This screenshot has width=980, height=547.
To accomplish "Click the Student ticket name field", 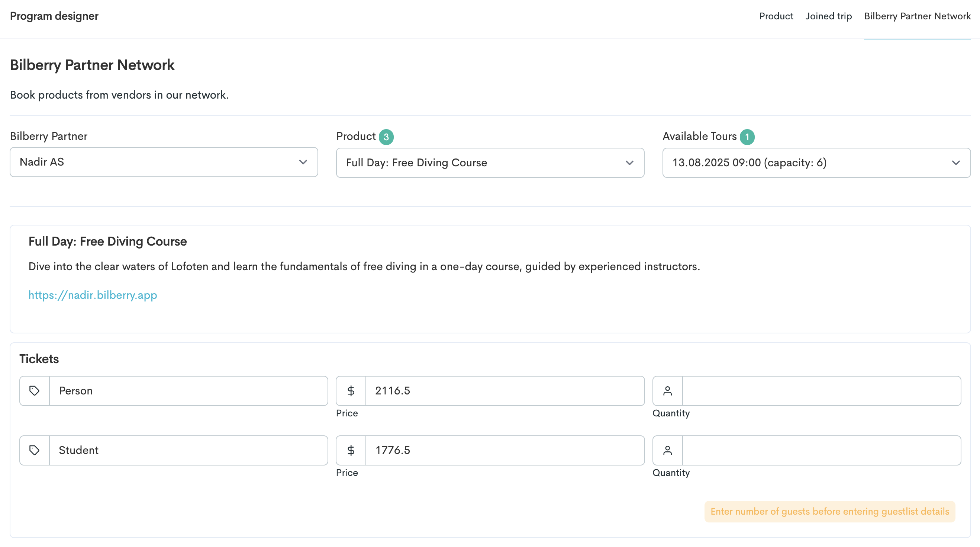I will click(x=188, y=450).
